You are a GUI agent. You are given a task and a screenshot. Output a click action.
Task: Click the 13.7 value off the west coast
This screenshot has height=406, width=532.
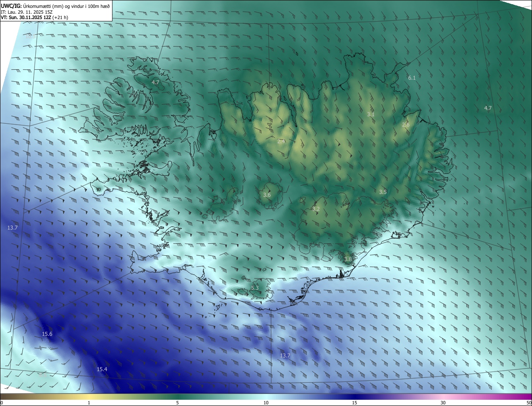pyautogui.click(x=12, y=227)
